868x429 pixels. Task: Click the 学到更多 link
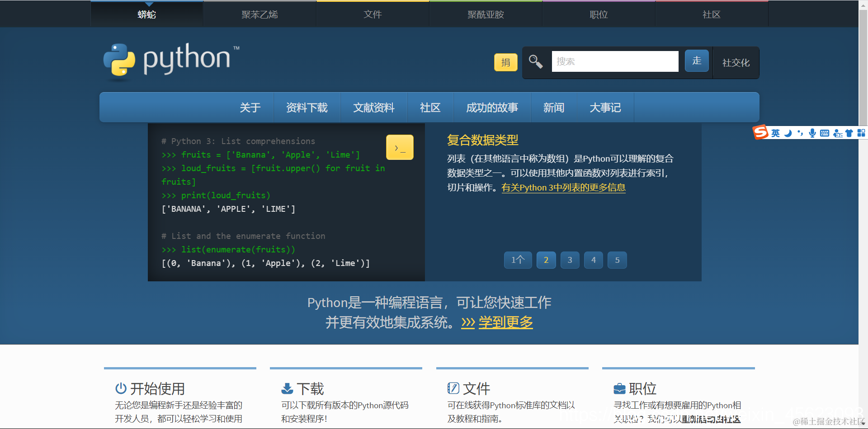click(505, 322)
